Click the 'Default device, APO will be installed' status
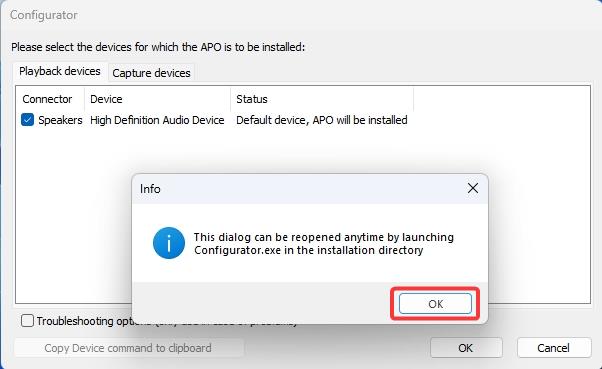 pos(322,120)
